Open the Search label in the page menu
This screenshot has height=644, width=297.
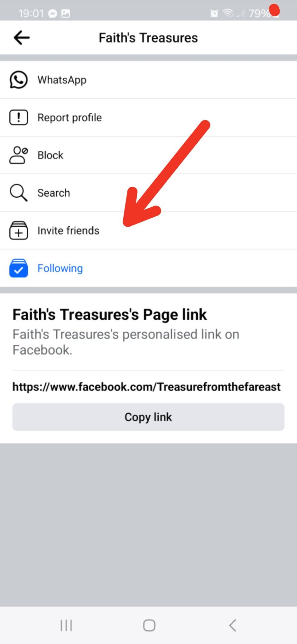tap(53, 193)
